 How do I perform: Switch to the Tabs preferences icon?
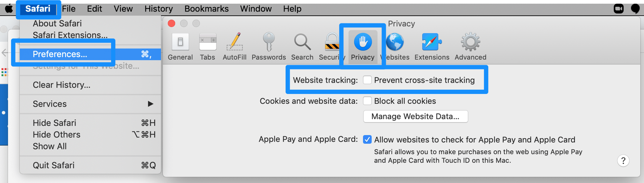tap(207, 42)
